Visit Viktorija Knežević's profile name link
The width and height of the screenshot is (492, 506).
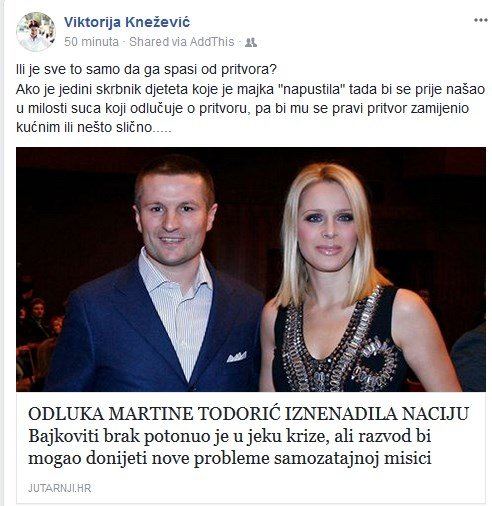(127, 22)
